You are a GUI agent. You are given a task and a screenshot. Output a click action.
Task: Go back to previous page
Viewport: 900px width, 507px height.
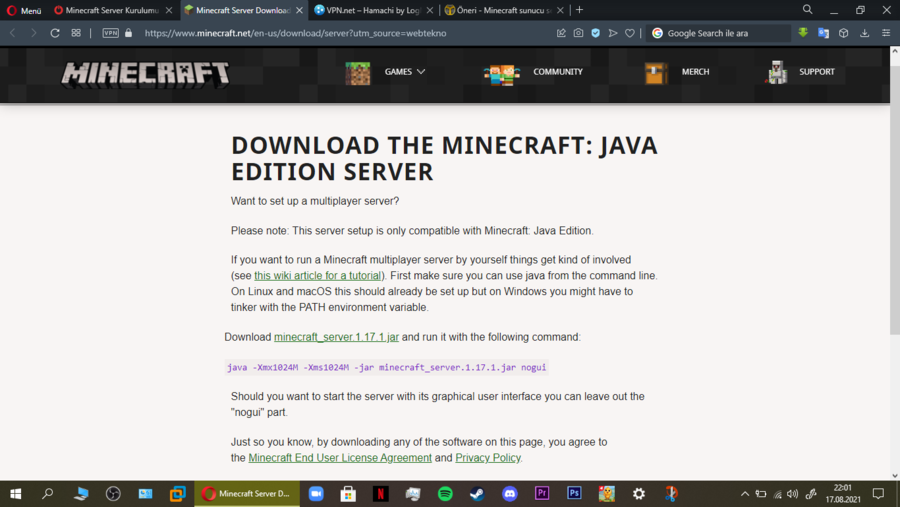(x=13, y=33)
